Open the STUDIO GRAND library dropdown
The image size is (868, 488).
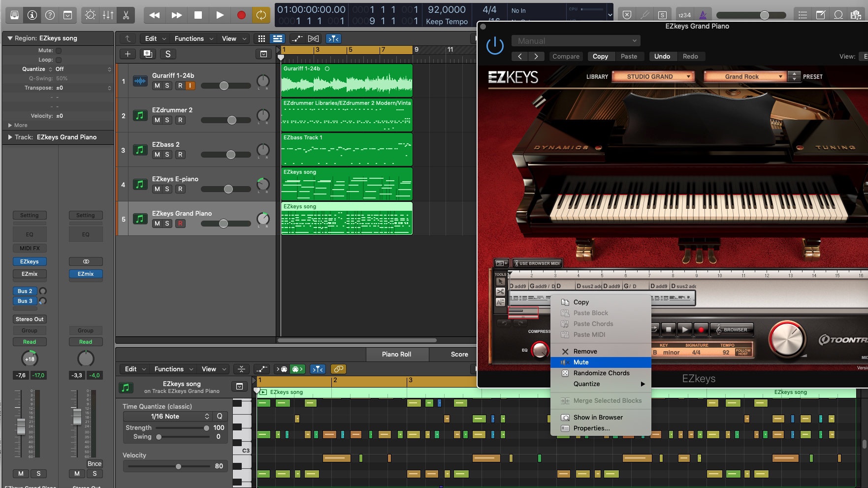pos(653,77)
